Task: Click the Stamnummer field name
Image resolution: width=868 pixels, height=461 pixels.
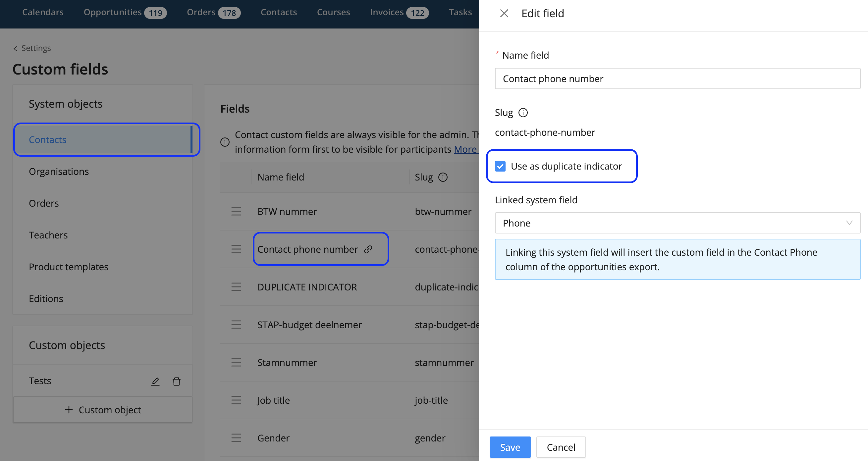Action: point(287,362)
